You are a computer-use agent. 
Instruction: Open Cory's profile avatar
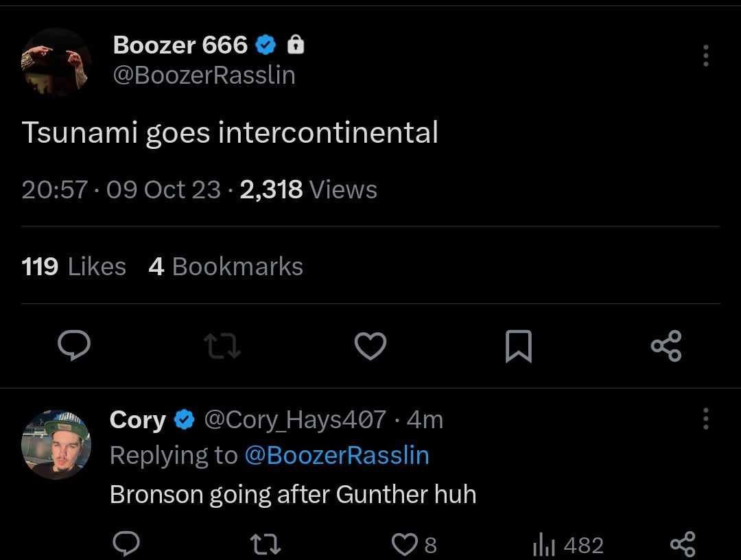tap(56, 445)
